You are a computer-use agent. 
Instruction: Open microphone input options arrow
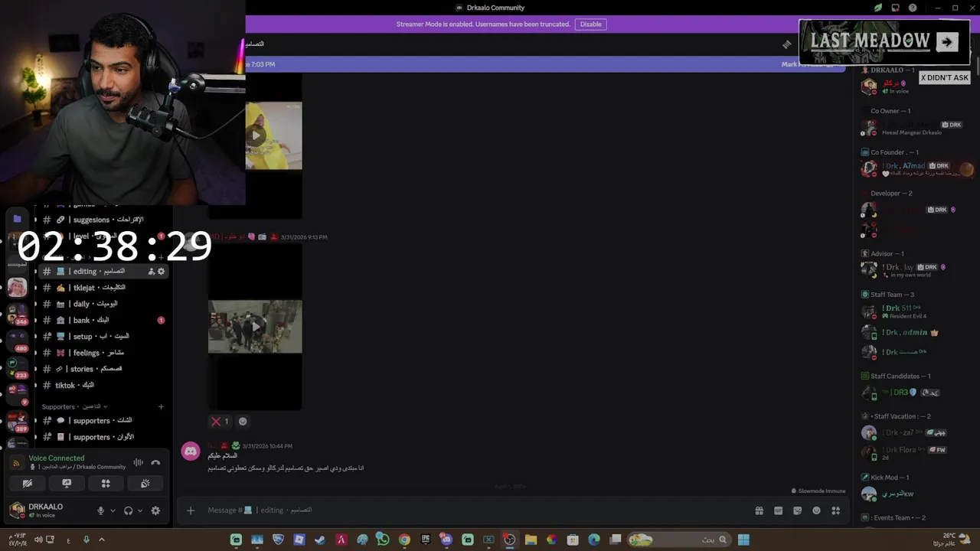click(x=113, y=510)
